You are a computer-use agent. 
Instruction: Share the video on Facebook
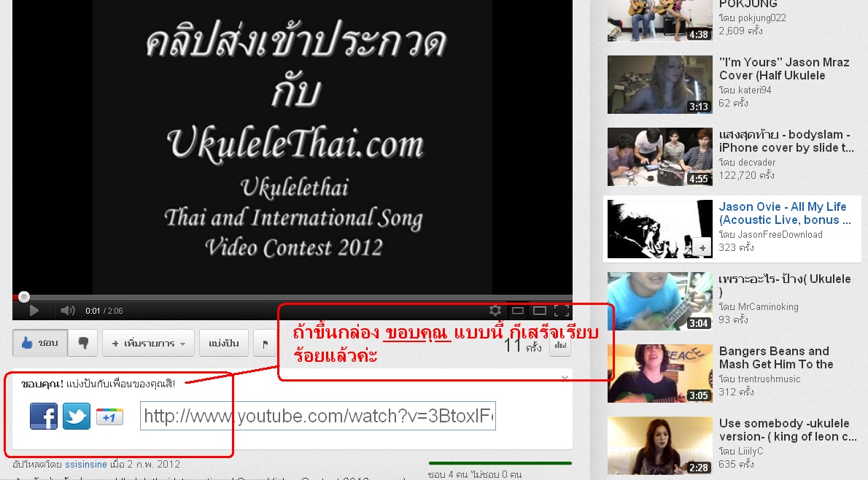(x=44, y=417)
